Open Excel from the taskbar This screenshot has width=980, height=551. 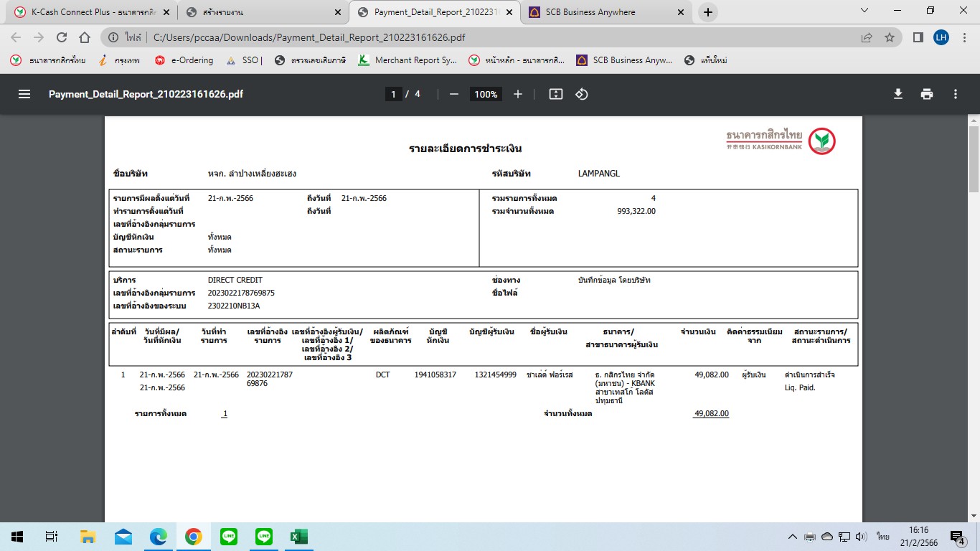click(298, 537)
